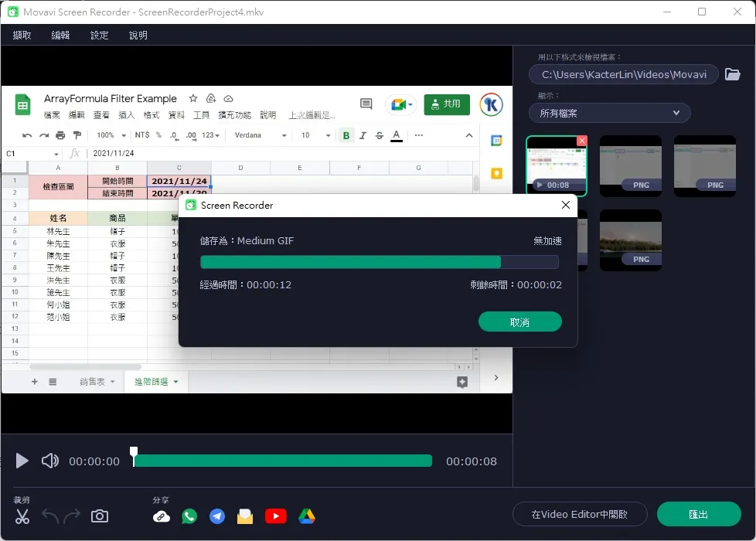Click the green playback timeline bar

[283, 461]
